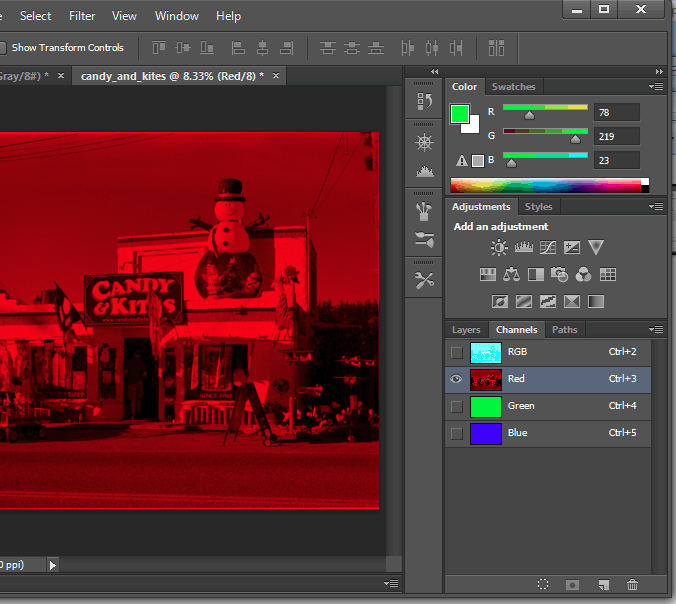676x604 pixels.
Task: Add a Hue/Saturation adjustment
Action: (488, 275)
